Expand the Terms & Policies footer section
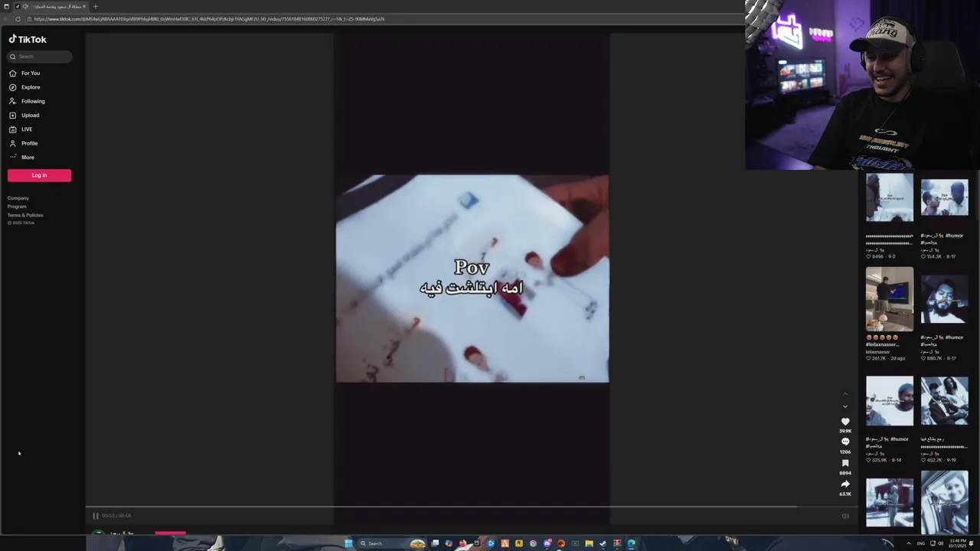 pyautogui.click(x=25, y=215)
